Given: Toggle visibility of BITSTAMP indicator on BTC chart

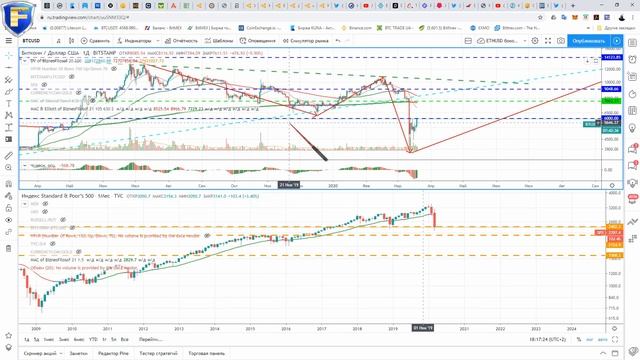Looking at the screenshot, I should [71, 77].
